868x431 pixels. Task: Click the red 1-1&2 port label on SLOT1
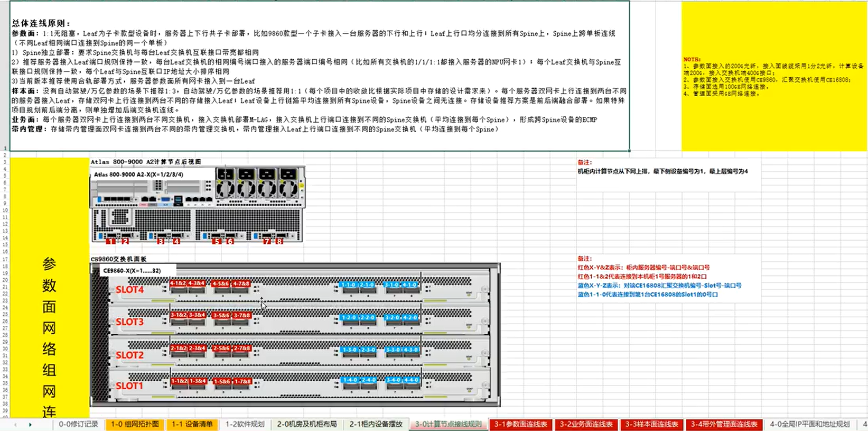180,381
